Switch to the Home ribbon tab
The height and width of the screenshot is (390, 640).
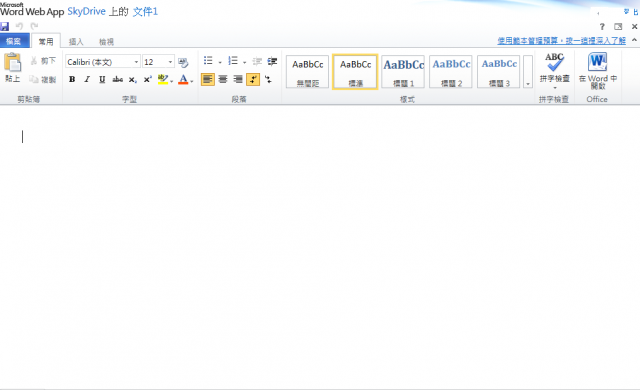tap(46, 41)
